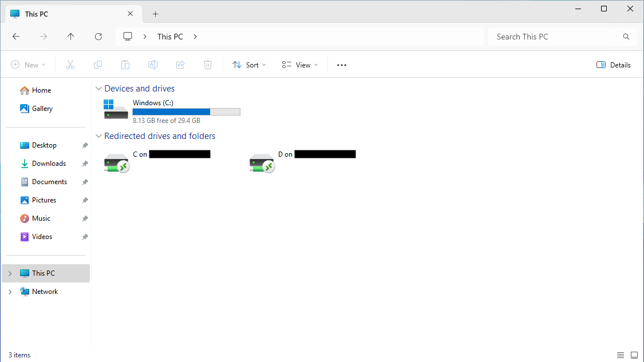644x362 pixels.
Task: Expand the Network tree node
Action: point(10,292)
